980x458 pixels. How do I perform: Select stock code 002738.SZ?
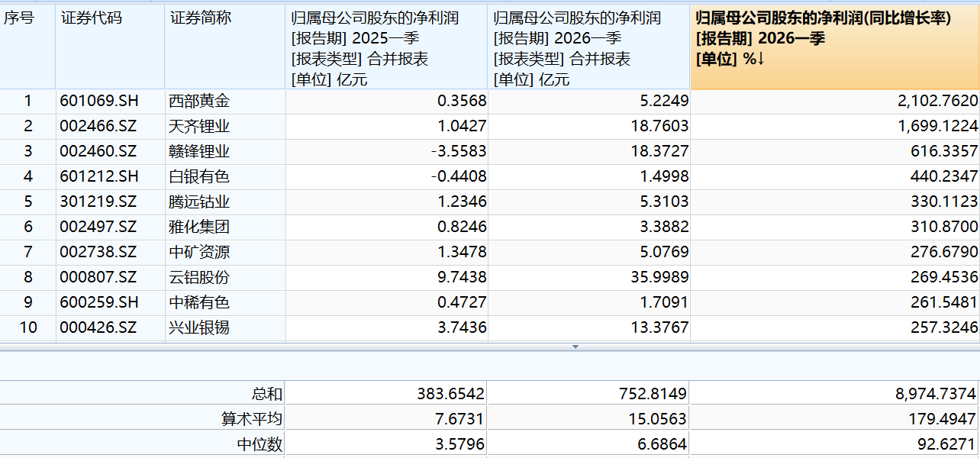(98, 253)
